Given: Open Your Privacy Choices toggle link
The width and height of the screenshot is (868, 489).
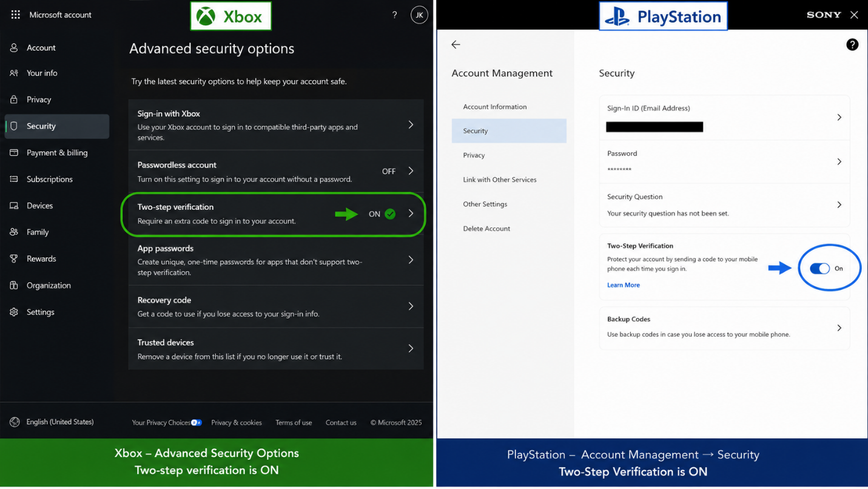Looking at the screenshot, I should 167,422.
